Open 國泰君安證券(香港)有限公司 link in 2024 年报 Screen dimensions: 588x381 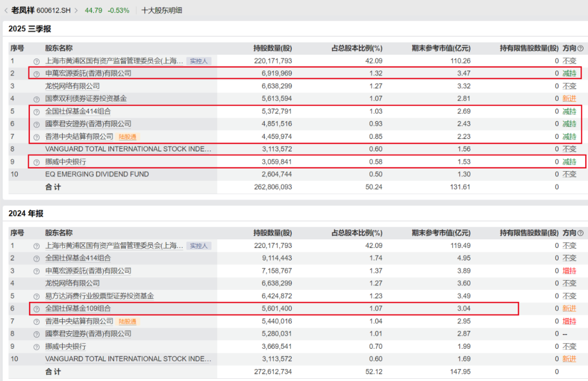pos(88,334)
